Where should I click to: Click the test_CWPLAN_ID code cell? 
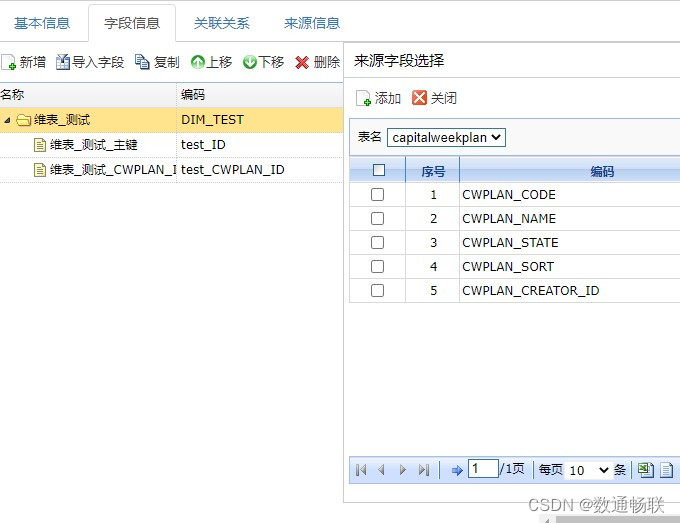pos(260,170)
